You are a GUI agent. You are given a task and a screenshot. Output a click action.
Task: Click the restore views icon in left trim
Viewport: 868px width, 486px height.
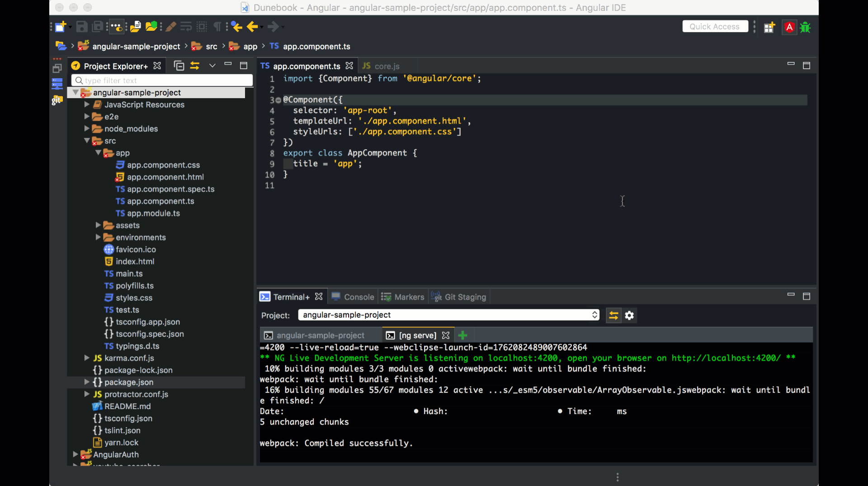pos(57,69)
